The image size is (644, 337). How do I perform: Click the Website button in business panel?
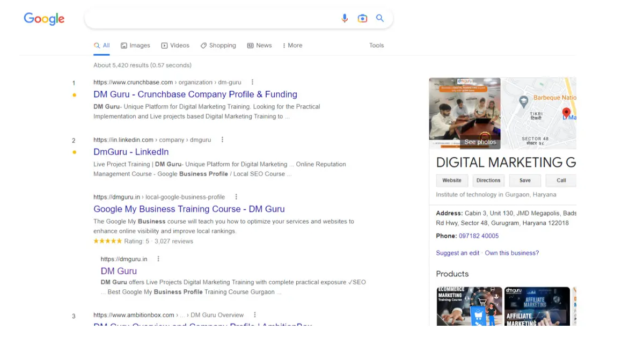(451, 180)
